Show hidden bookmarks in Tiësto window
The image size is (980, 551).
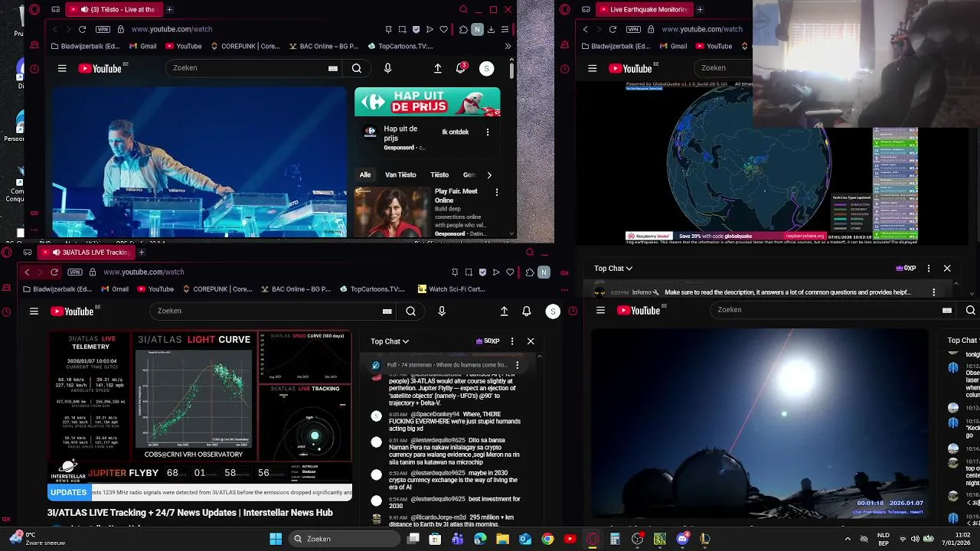(x=507, y=46)
